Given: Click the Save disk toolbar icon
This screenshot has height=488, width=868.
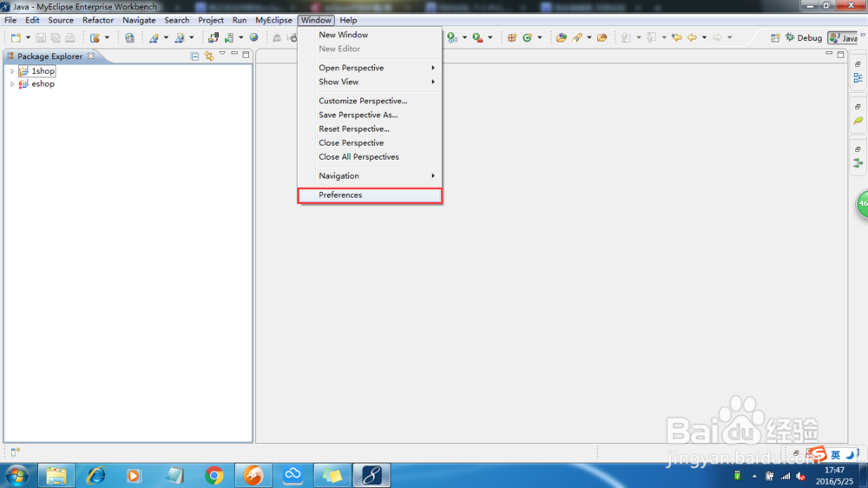Looking at the screenshot, I should point(41,37).
